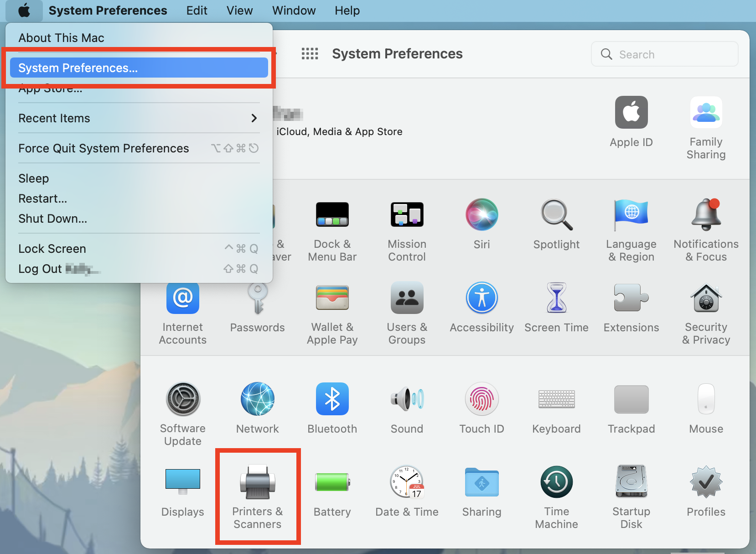Open Siri preferences
This screenshot has height=554, width=756.
click(x=482, y=224)
